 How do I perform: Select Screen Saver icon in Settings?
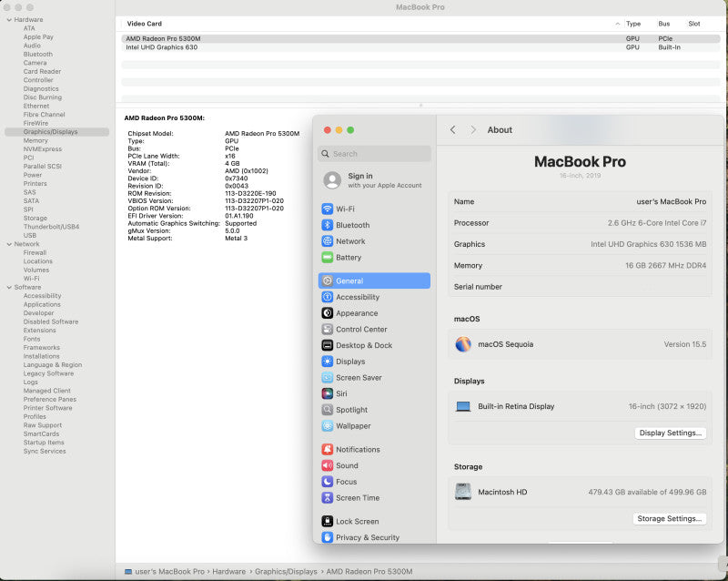[x=328, y=377]
